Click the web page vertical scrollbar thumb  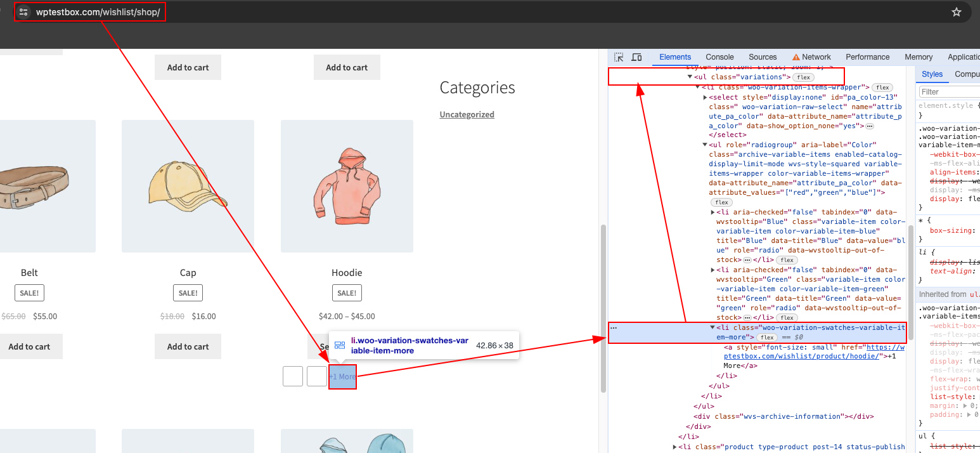coord(603,308)
